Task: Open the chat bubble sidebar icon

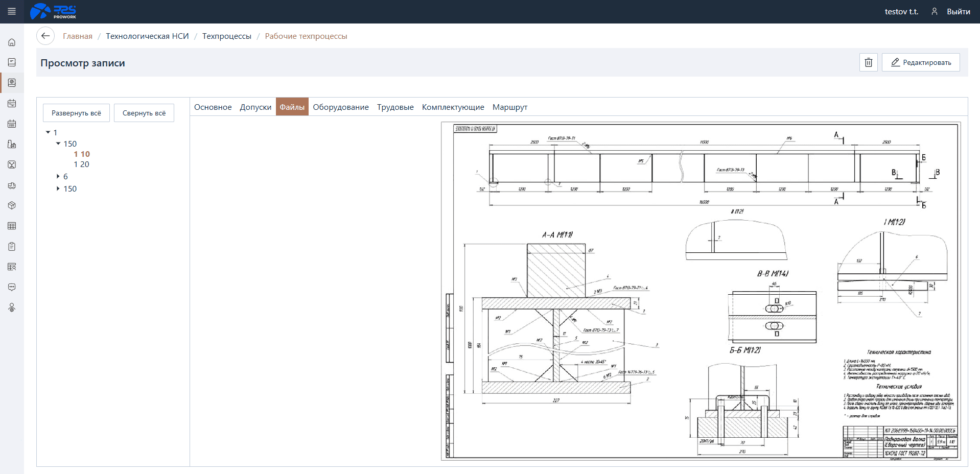Action: [x=12, y=288]
